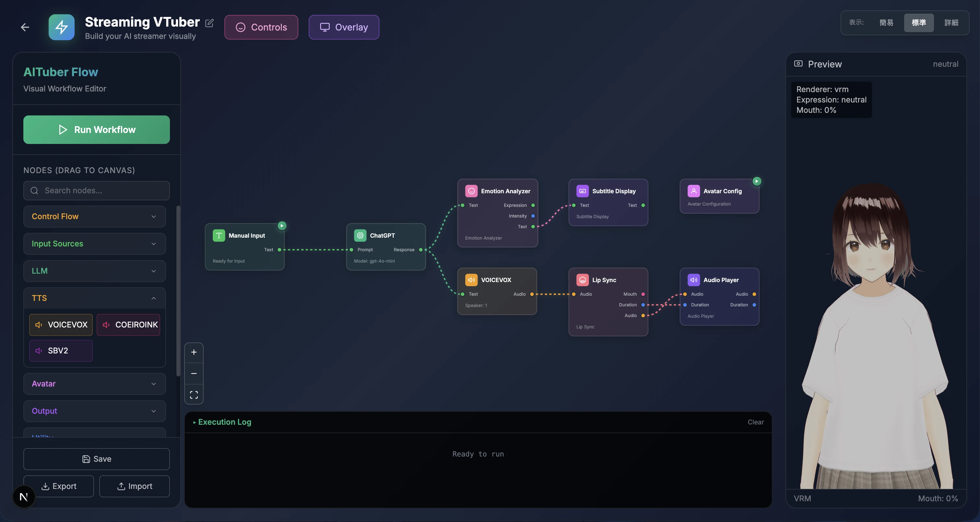Click the Lip Sync node icon
The height and width of the screenshot is (522, 980).
[x=582, y=280]
